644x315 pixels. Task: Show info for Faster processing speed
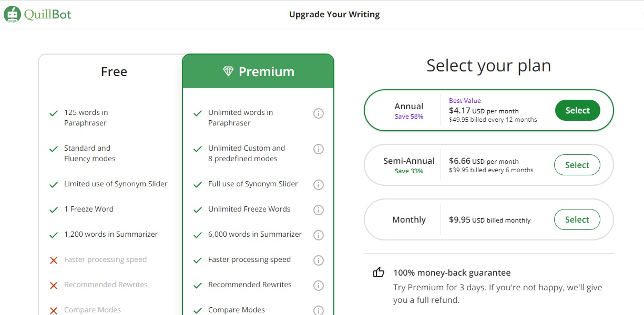319,260
